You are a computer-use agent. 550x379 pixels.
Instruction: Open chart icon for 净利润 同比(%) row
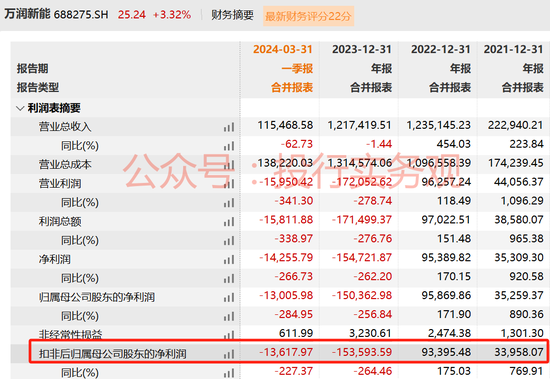click(x=229, y=279)
